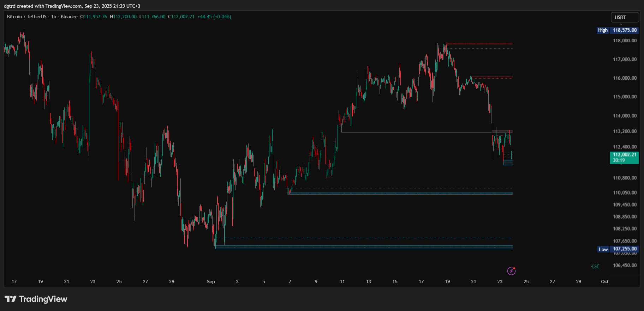Viewport: 644px width, 311px height.
Task: Click the green sun and moon icon
Action: coord(595,266)
